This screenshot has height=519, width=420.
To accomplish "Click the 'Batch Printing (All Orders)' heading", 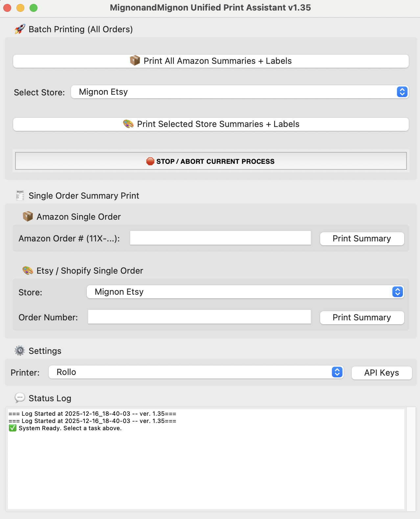I will pos(81,29).
